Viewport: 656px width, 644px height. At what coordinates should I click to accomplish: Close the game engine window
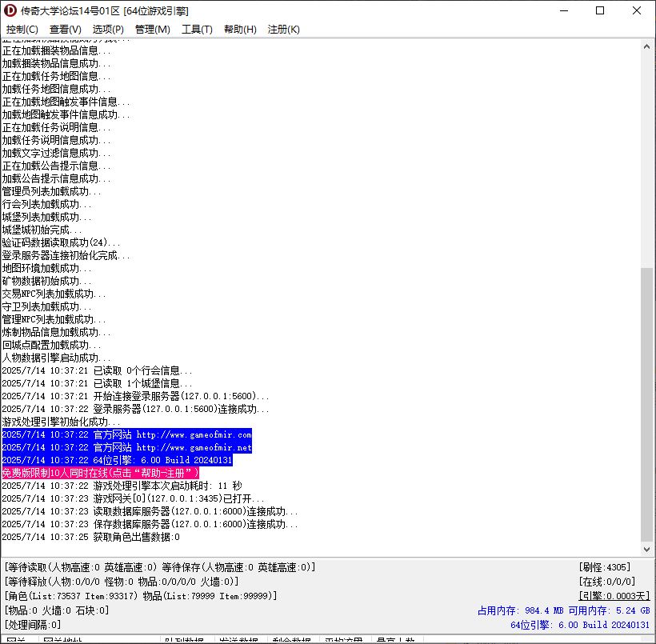click(x=636, y=10)
